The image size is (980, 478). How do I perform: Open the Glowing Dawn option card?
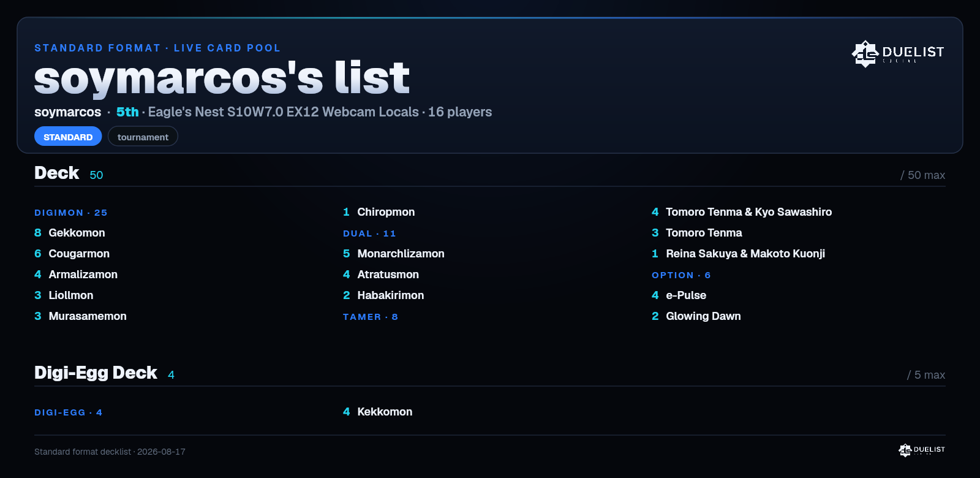click(x=696, y=316)
